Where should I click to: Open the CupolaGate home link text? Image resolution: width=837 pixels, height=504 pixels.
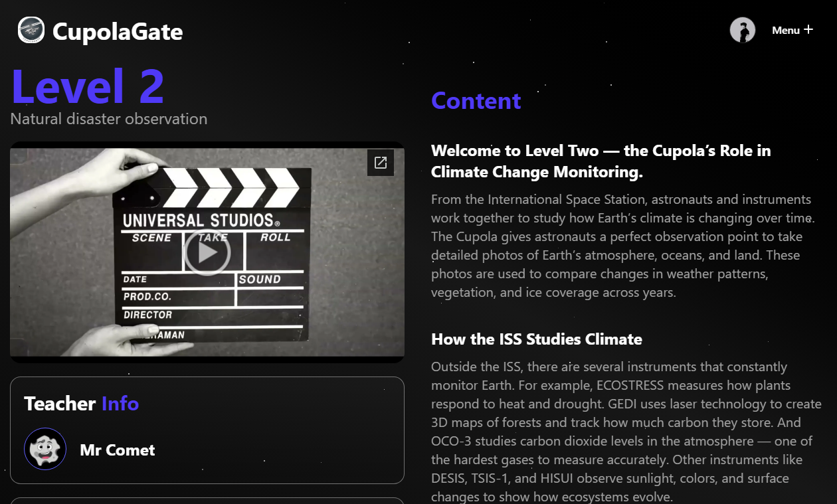tap(118, 31)
